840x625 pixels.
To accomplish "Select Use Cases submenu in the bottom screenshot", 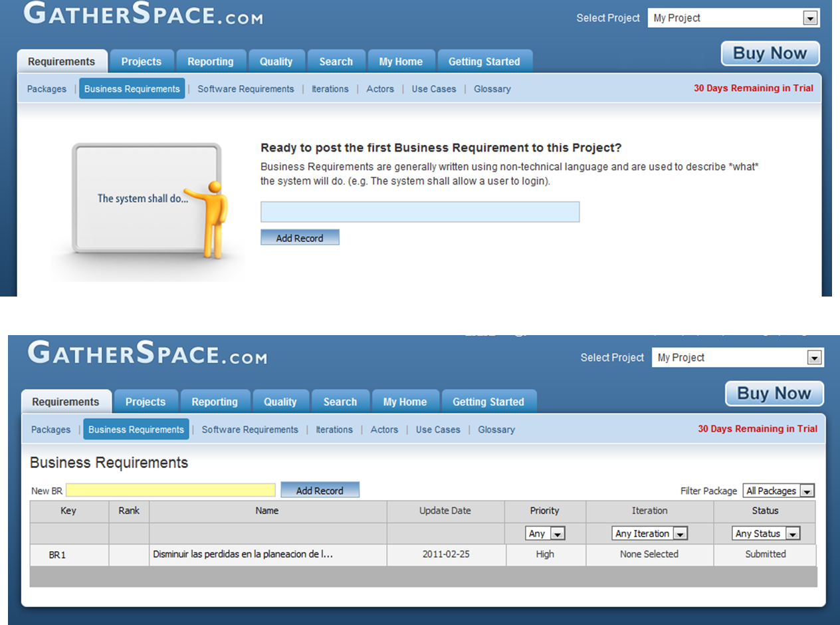I will 438,430.
